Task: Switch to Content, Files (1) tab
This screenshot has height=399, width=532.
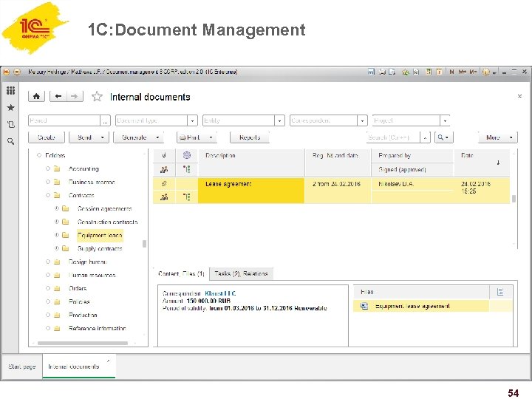Action: coord(181,273)
